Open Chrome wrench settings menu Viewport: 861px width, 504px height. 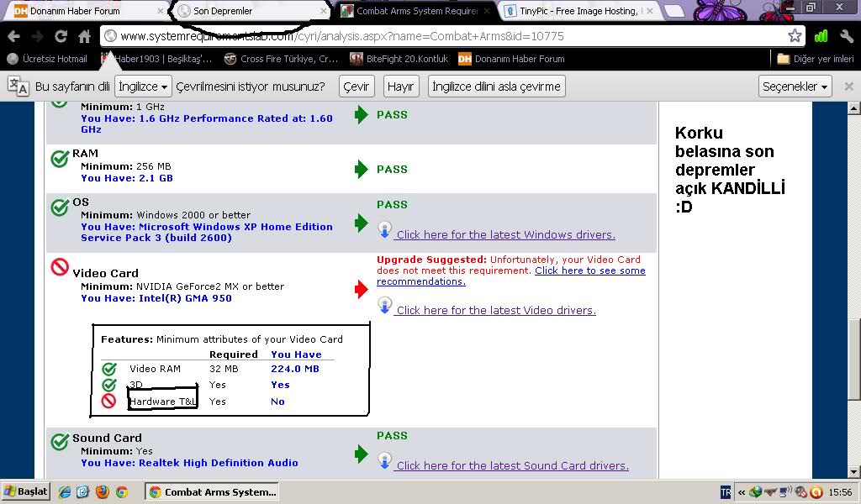[x=846, y=36]
